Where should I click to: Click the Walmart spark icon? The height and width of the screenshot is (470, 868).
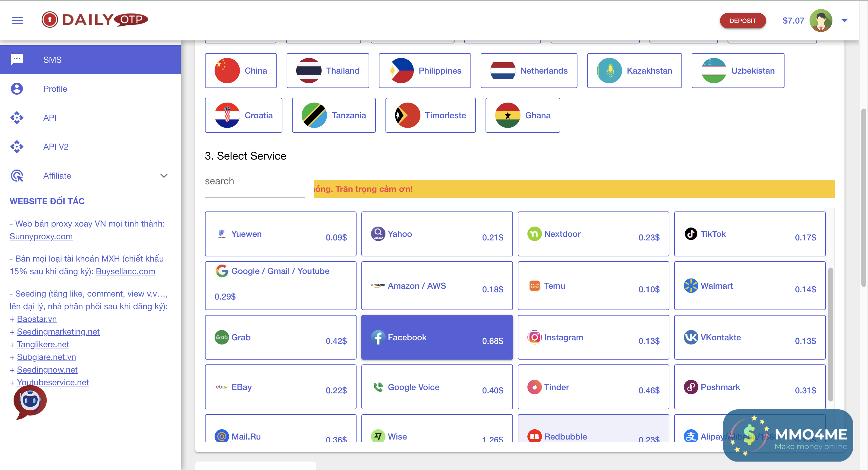point(690,286)
